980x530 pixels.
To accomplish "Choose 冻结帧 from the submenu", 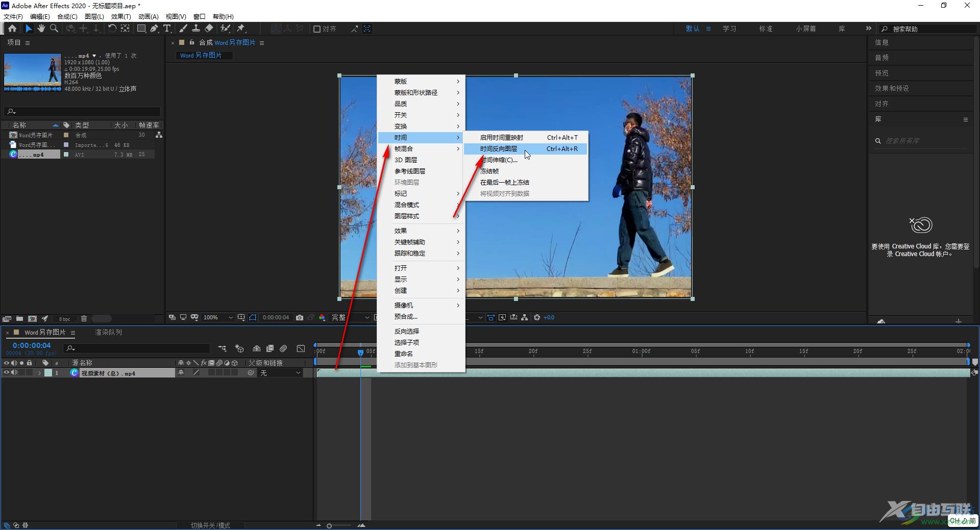I will click(526, 171).
